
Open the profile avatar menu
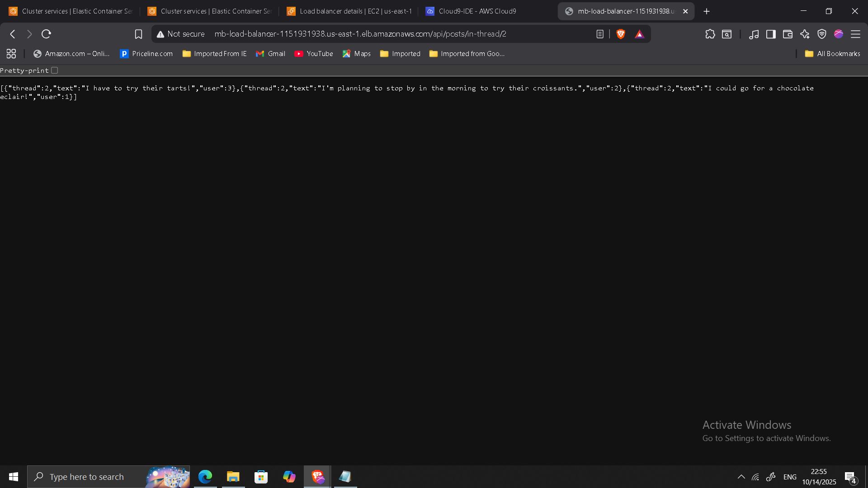(839, 34)
